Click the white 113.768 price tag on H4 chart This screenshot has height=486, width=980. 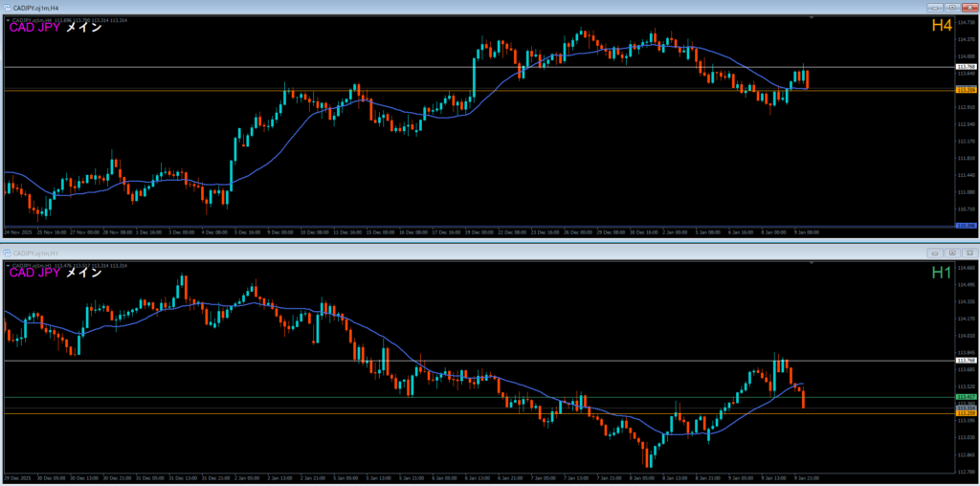point(966,67)
